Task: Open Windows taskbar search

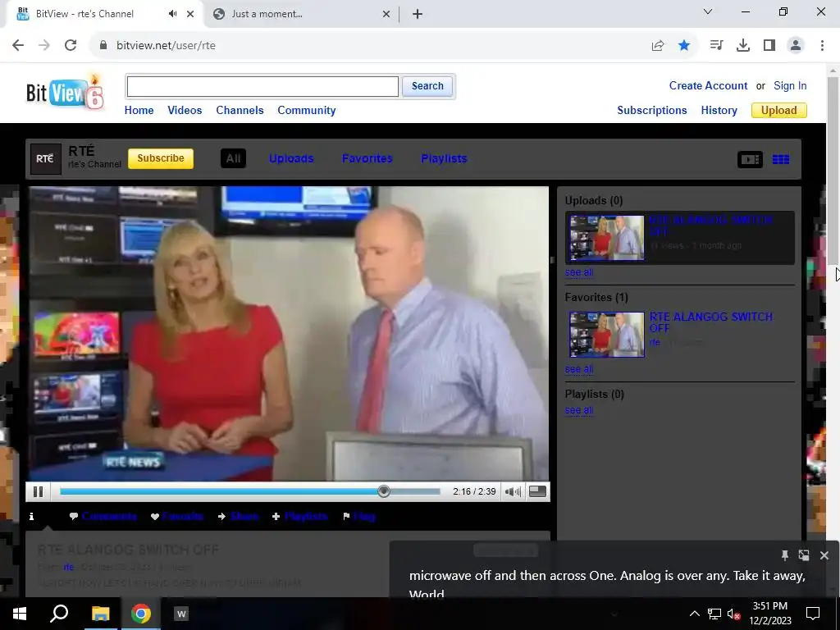Action: click(59, 614)
